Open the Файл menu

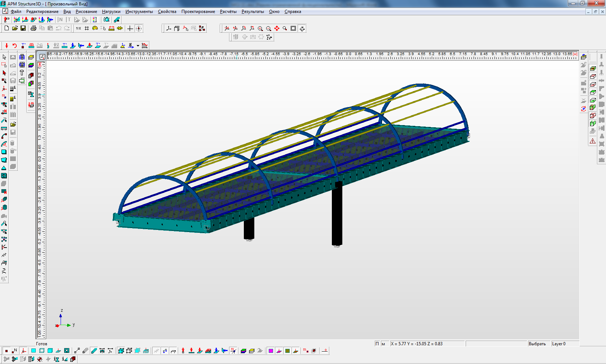16,12
